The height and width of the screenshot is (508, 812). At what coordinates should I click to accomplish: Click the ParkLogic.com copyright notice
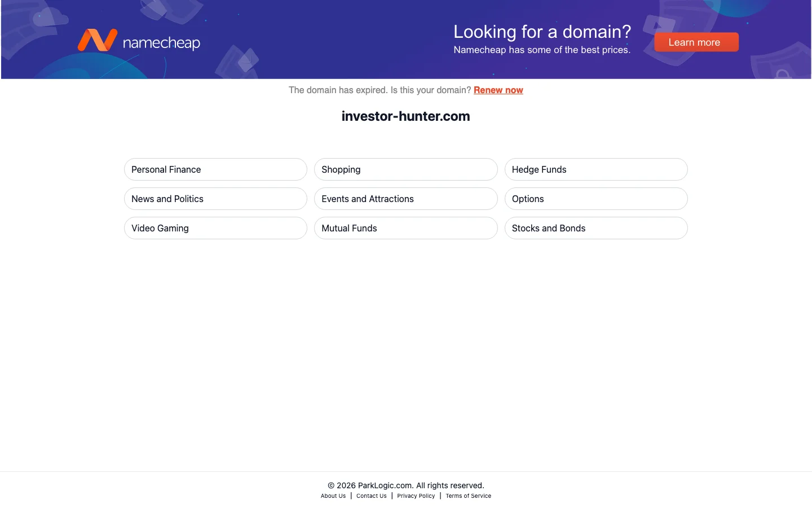[406, 485]
